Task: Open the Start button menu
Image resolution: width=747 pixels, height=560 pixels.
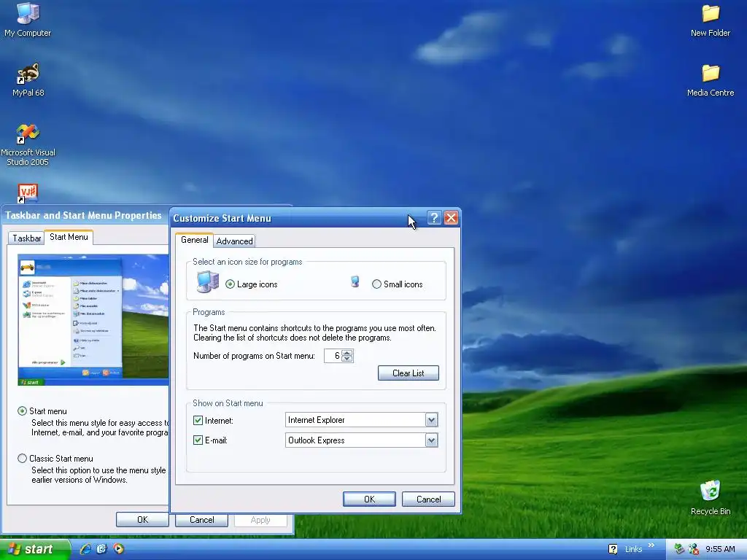Action: pos(35,549)
